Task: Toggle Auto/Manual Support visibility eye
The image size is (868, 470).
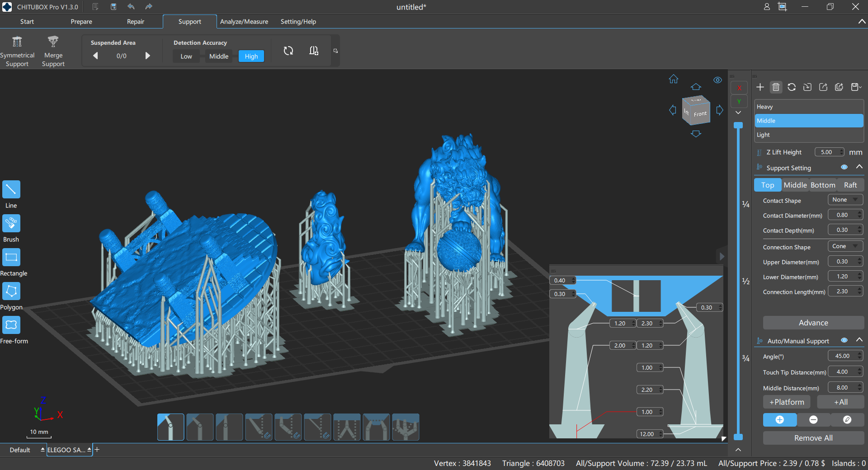Action: point(844,340)
